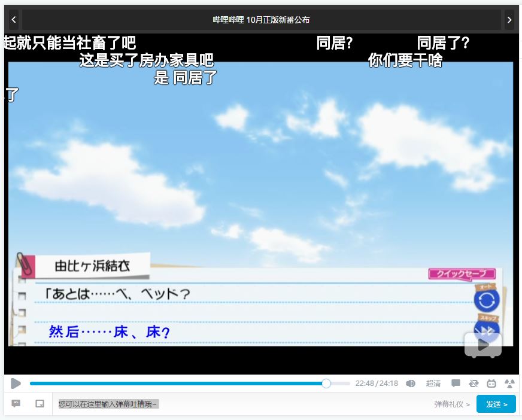Screen dimensions: 522x420
Task: Click the danmaku comment 你们要干啥
Action: 405,60
